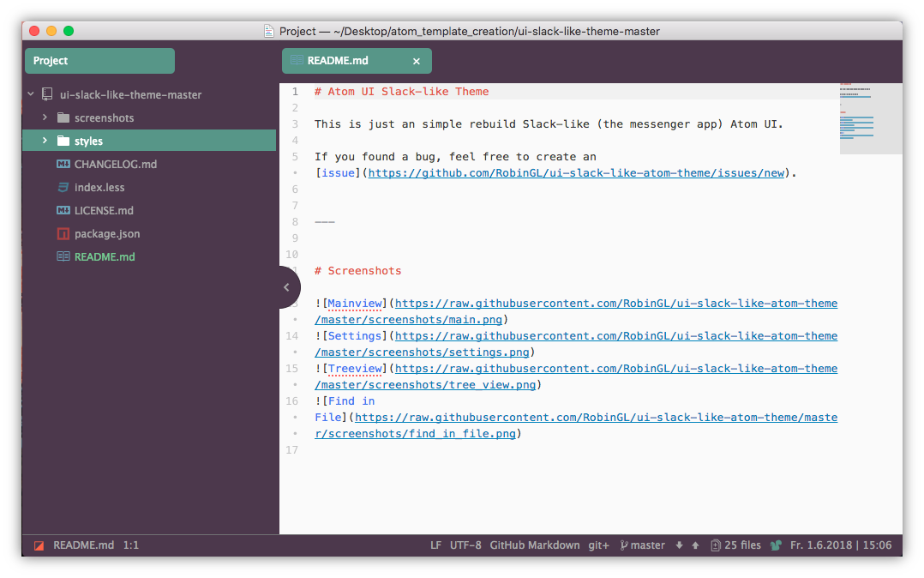Switch to the Project panel tab
The image size is (924, 578).
click(x=99, y=61)
